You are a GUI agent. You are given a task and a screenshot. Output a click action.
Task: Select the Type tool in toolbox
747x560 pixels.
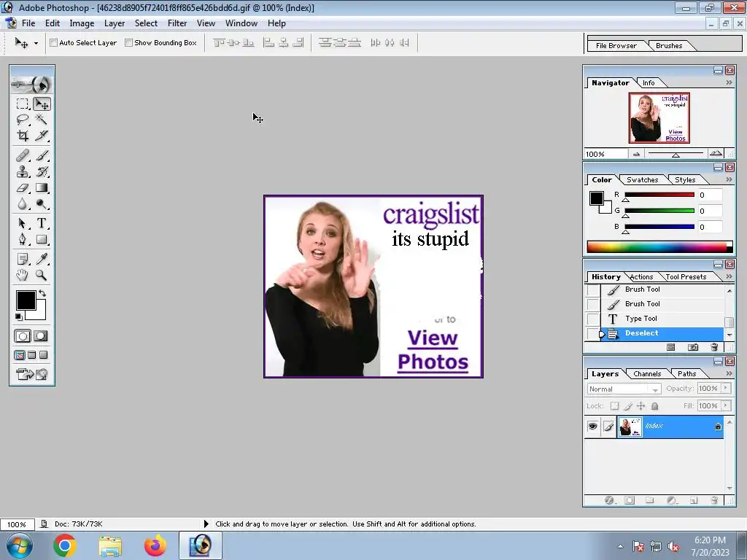[42, 223]
